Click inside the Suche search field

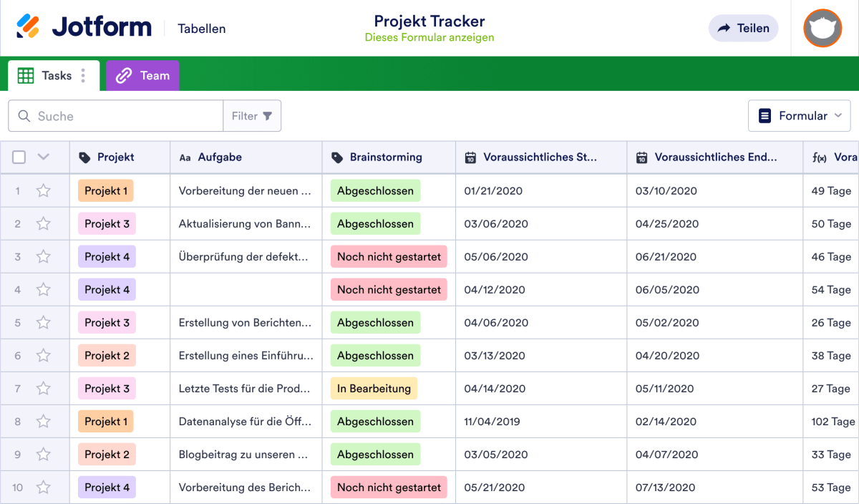click(115, 115)
